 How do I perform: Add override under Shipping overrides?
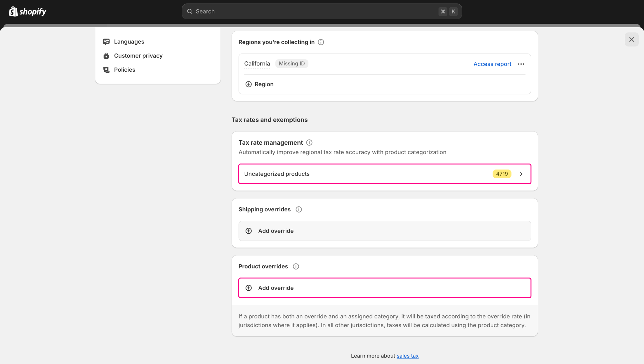pos(384,231)
